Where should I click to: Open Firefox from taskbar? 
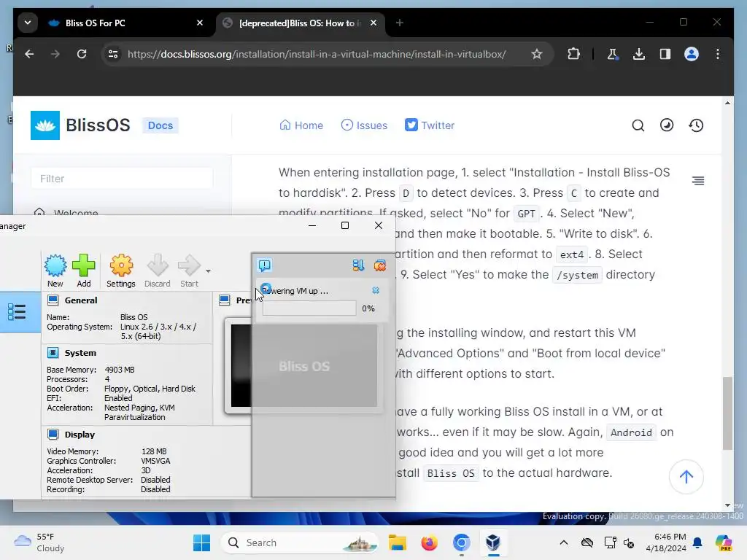pos(429,542)
